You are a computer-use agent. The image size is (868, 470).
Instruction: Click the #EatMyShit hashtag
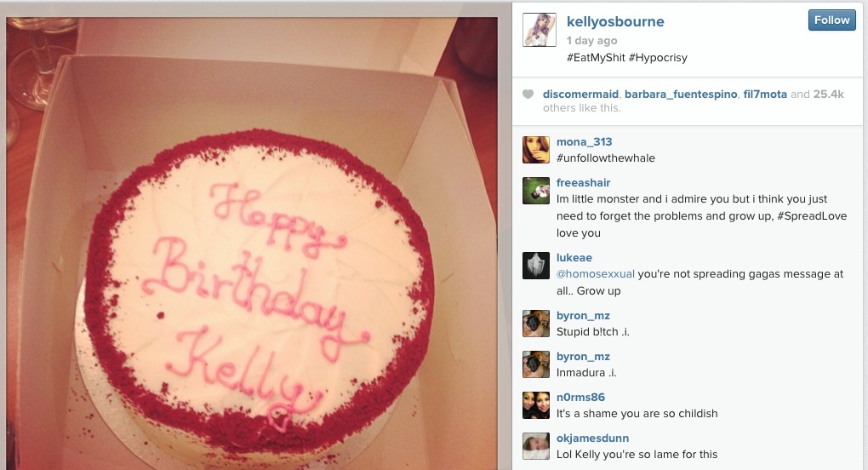tap(596, 58)
